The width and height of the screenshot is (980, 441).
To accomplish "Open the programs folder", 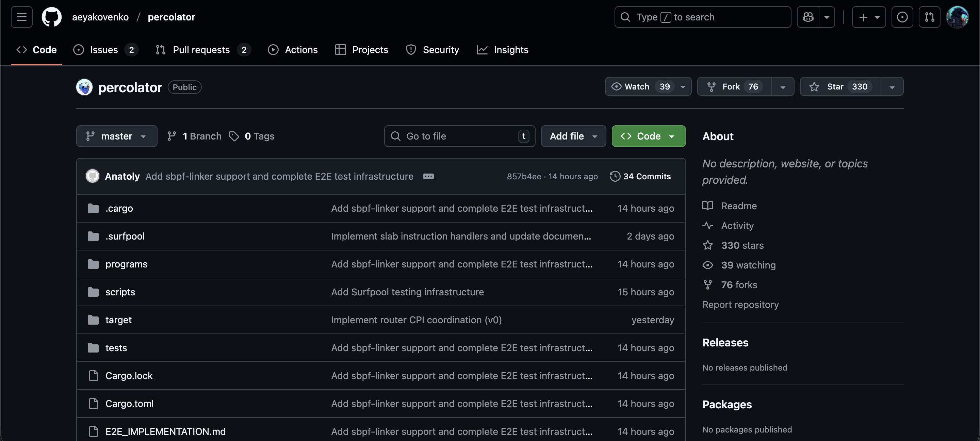I will (x=126, y=264).
